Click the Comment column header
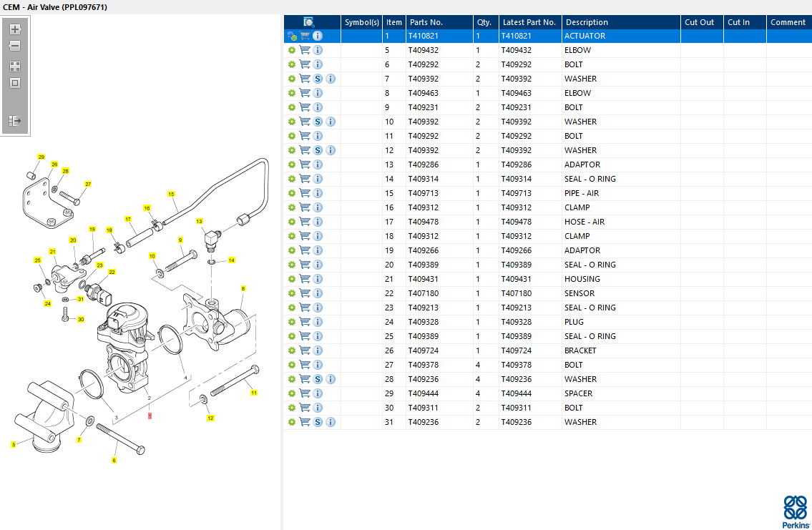 [788, 22]
